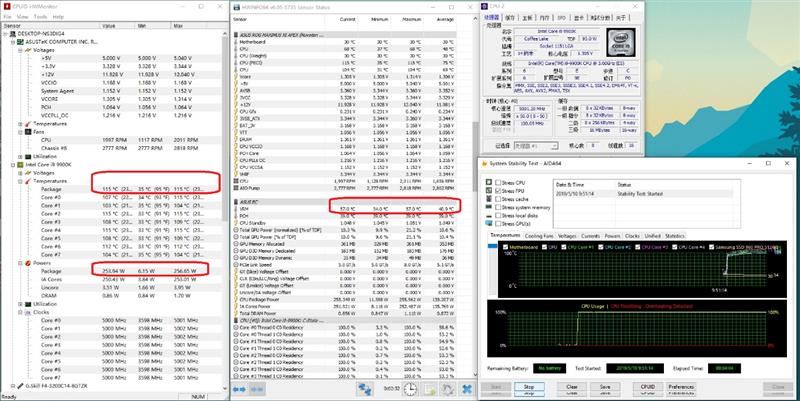
Task: Enable Stress GPU(s) checkbox
Action: click(498, 223)
